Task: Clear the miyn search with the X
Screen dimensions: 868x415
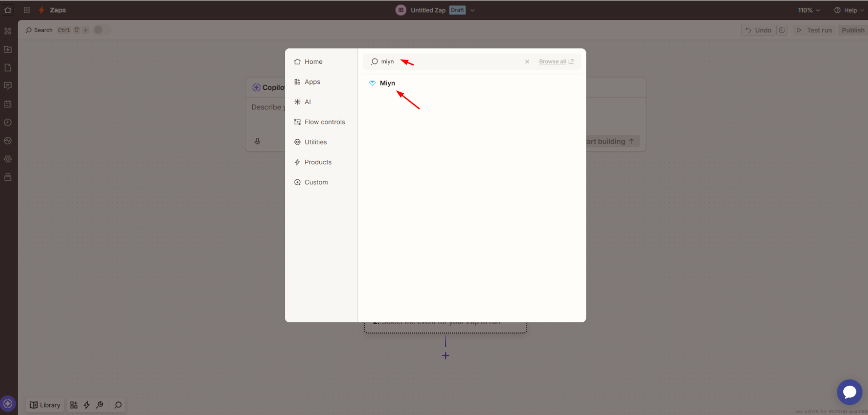Action: pos(527,61)
